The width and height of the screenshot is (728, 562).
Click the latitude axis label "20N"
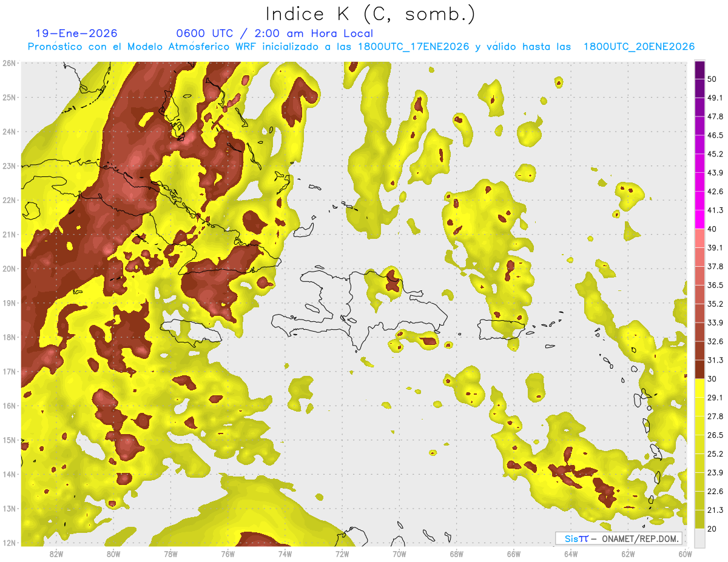click(10, 269)
